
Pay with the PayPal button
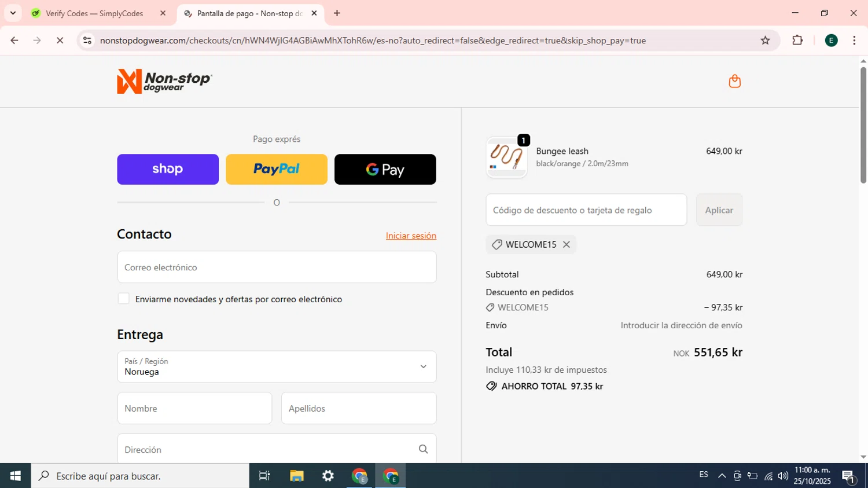pos(277,169)
